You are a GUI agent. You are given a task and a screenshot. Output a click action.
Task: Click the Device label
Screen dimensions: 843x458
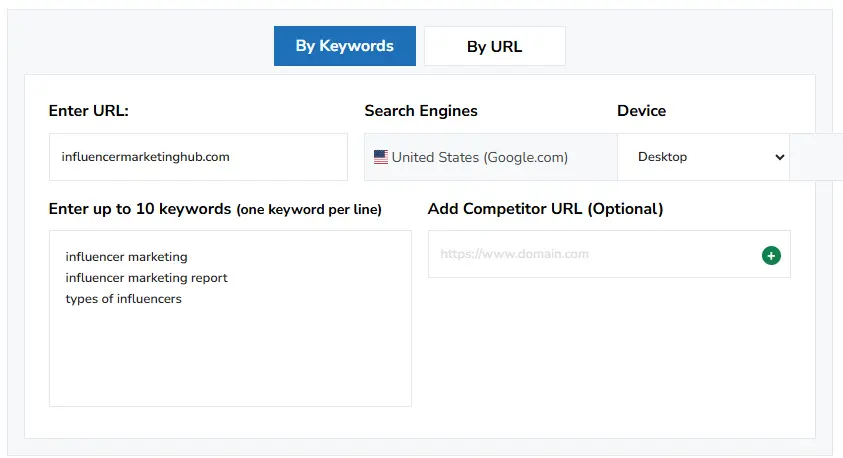641,111
